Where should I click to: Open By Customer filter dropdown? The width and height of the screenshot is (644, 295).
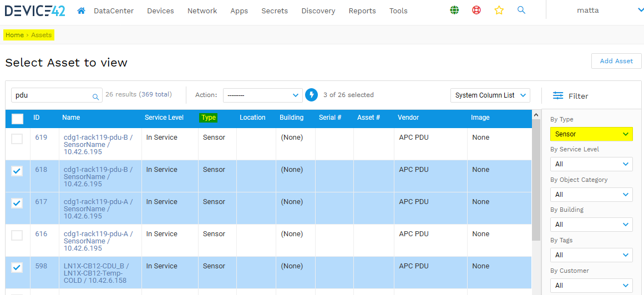pyautogui.click(x=591, y=285)
